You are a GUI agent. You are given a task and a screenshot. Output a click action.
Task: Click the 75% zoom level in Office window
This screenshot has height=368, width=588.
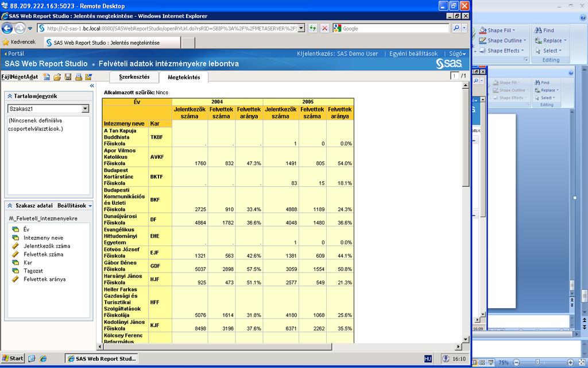coord(503,362)
